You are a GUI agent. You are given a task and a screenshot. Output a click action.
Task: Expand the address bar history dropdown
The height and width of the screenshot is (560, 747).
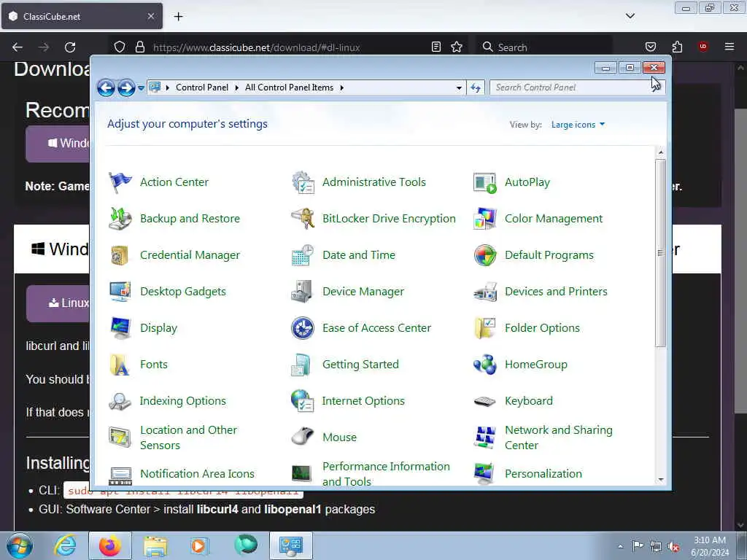click(459, 87)
